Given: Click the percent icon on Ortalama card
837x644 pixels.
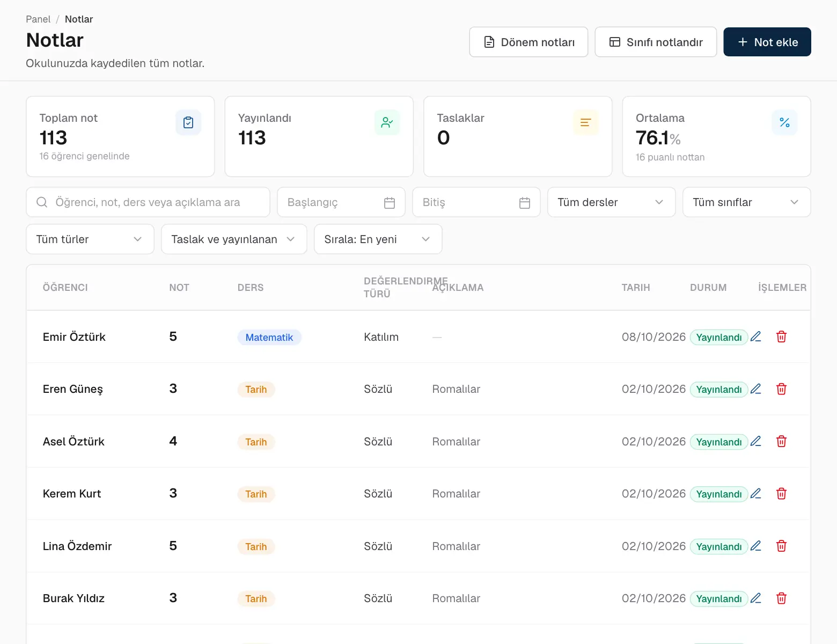Looking at the screenshot, I should [x=784, y=122].
